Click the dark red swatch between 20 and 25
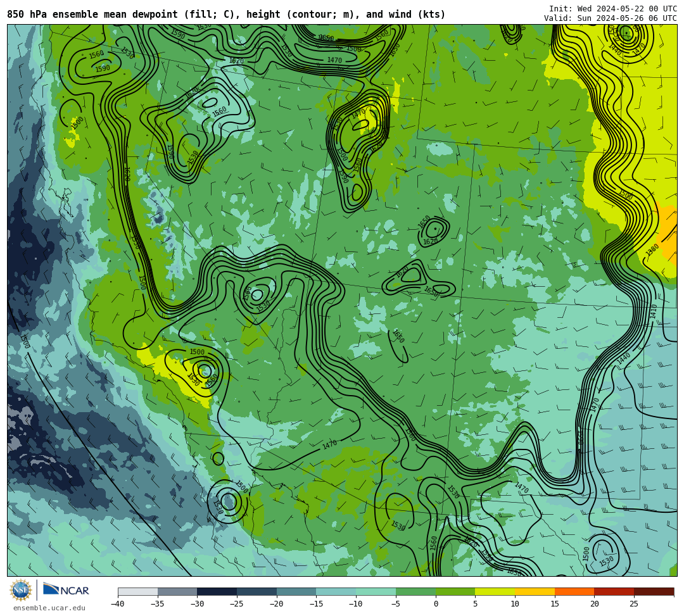Screen dimensions: 684x616 point(614,591)
